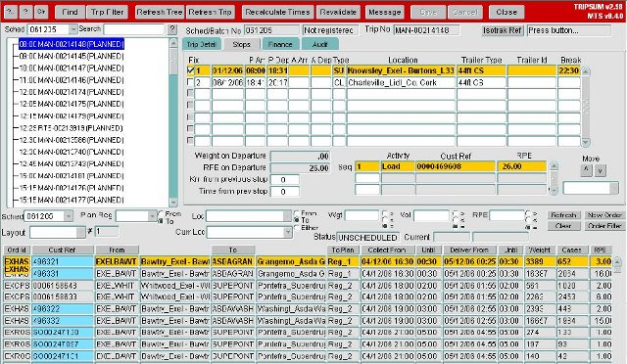Click the Refresh Trip button

pos(210,12)
